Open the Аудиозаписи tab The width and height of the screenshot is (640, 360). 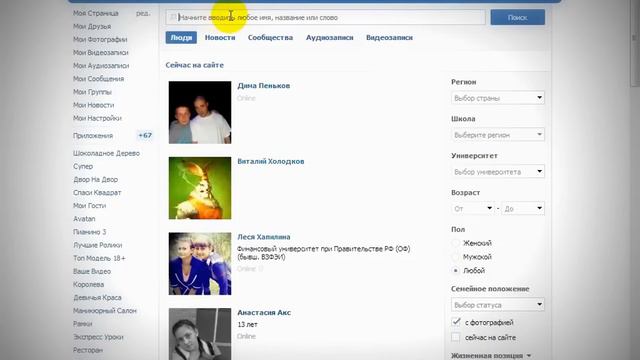click(330, 38)
